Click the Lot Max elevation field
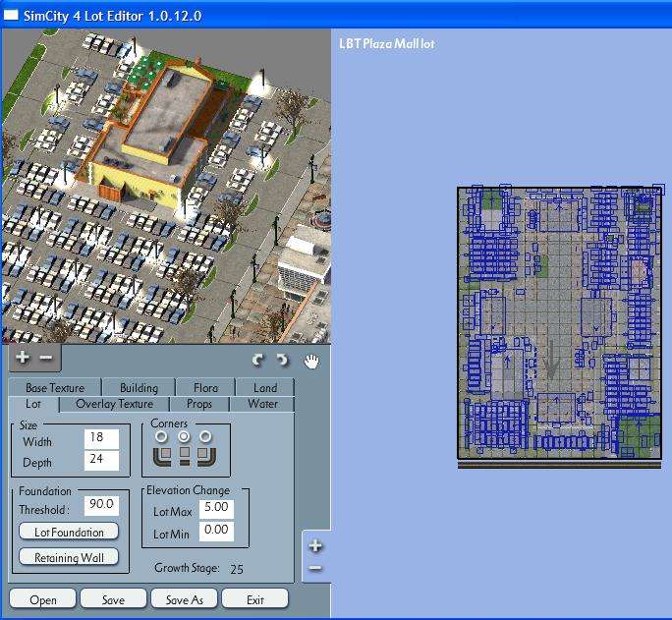 pyautogui.click(x=216, y=509)
